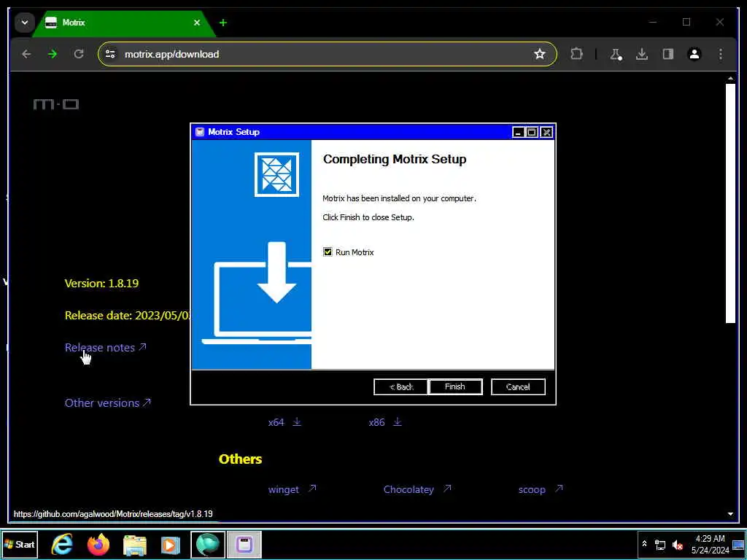
Task: Expand the tab search dropdown
Action: click(25, 23)
